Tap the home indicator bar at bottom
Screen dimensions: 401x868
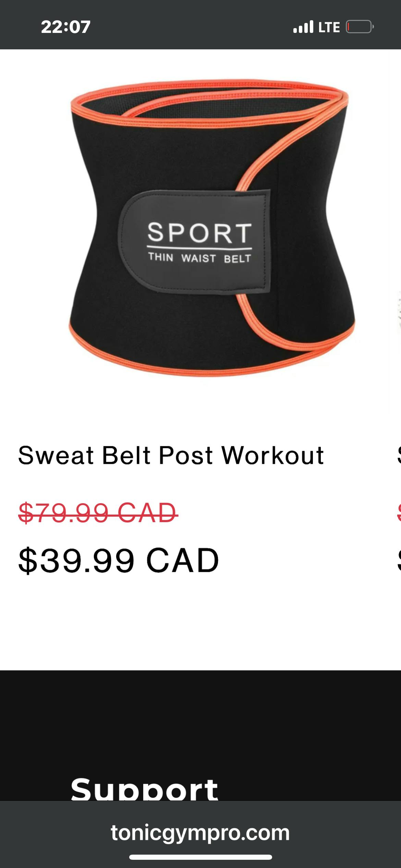coord(200,857)
